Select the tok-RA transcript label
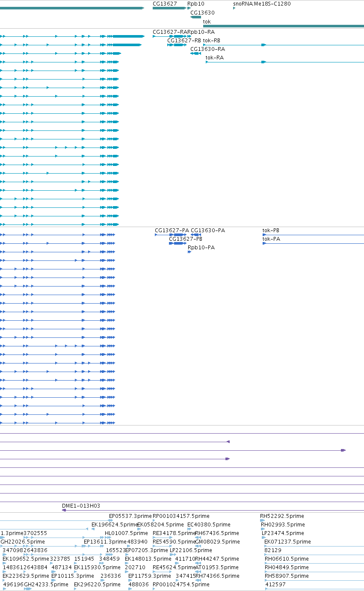364x591 pixels. tap(215, 57)
